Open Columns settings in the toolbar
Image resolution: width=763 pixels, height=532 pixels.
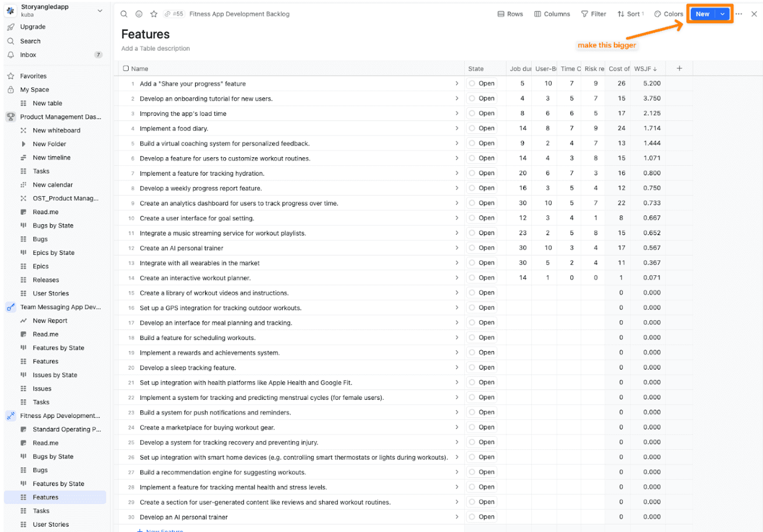552,14
